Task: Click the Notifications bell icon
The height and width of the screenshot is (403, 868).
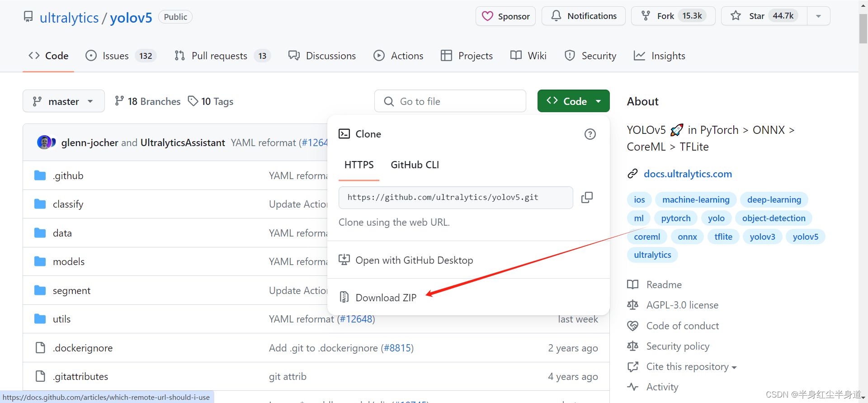Action: (556, 16)
